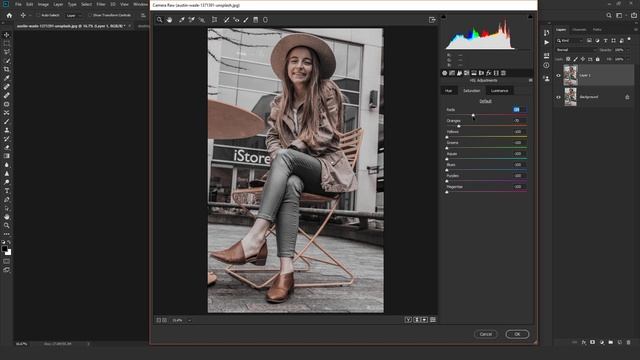Open the Detail panel icon
Image resolution: width=640 pixels, height=360 pixels.
point(459,73)
